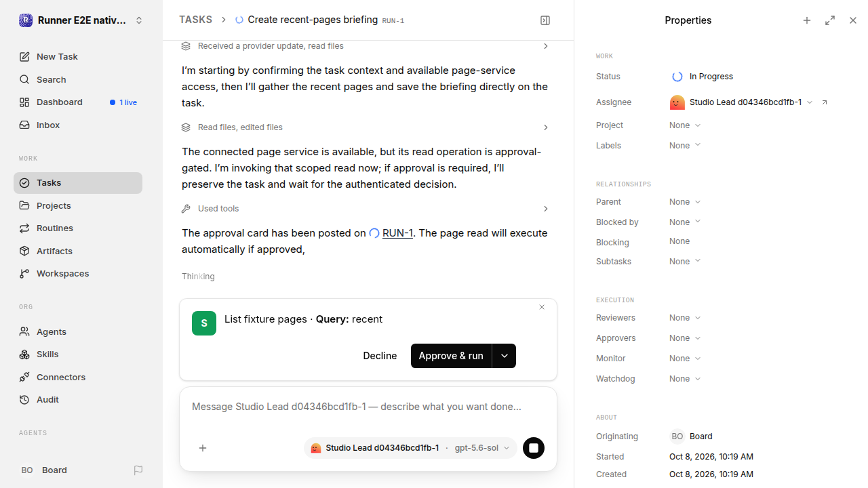The width and height of the screenshot is (868, 488).
Task: Open the New Task compose icon
Action: 24,57
